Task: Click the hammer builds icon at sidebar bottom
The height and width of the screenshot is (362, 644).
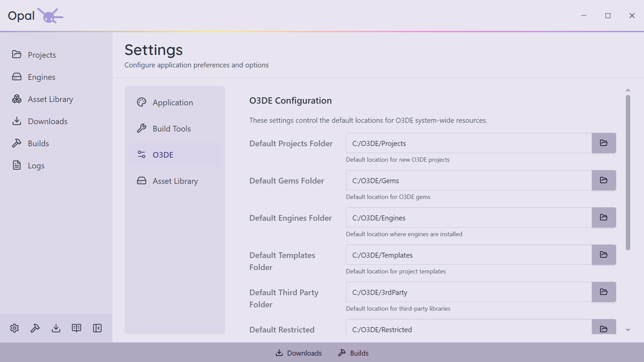Action: pyautogui.click(x=35, y=328)
